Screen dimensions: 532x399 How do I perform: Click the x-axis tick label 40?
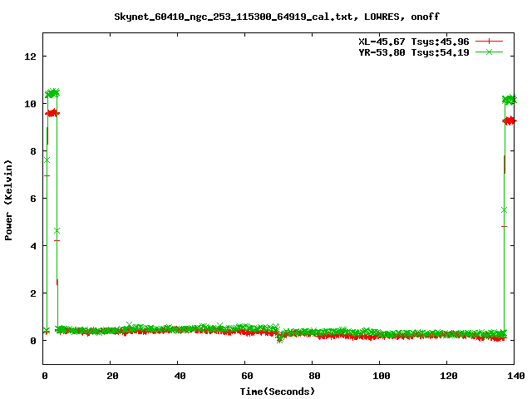[x=180, y=376]
